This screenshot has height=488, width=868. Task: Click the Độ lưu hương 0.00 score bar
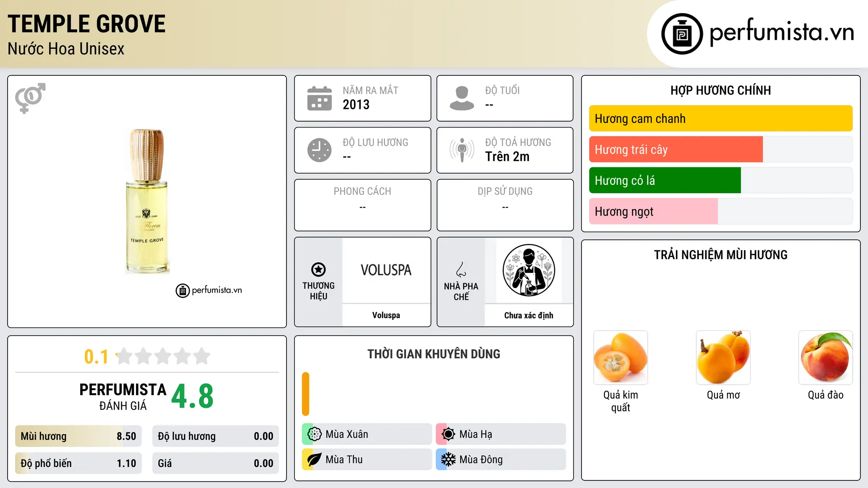pos(215,436)
